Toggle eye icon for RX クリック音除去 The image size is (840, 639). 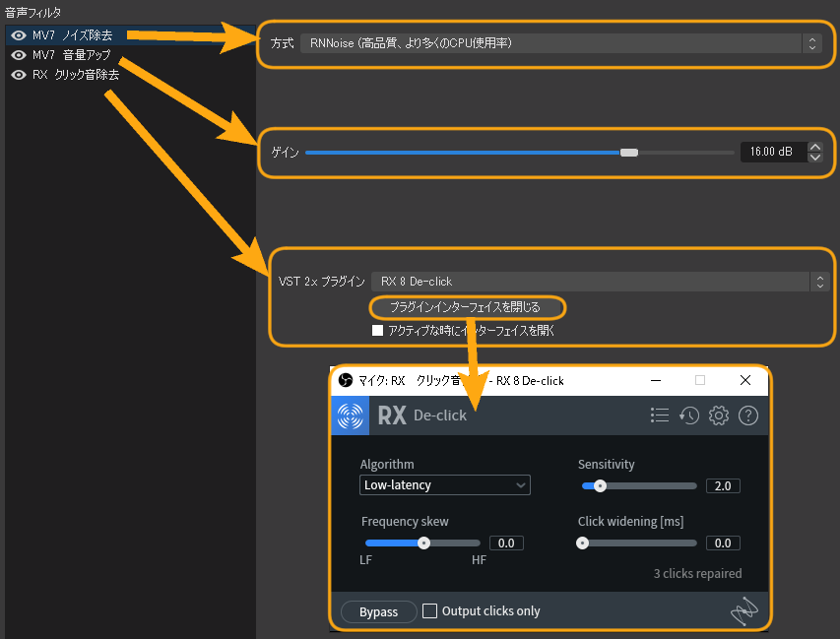click(x=18, y=75)
